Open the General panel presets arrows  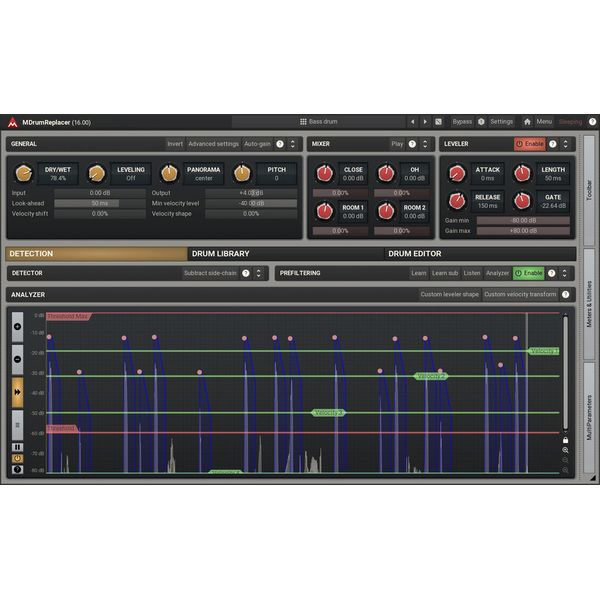[x=293, y=144]
